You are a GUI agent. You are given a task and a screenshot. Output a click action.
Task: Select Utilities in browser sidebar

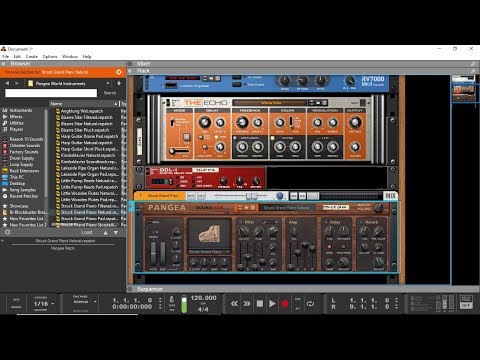[x=16, y=123]
